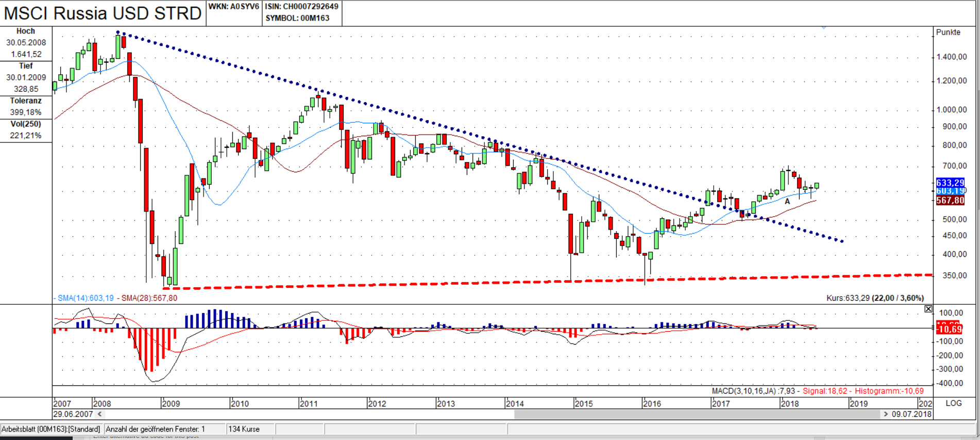Click the Punkte axis unit label

(948, 32)
